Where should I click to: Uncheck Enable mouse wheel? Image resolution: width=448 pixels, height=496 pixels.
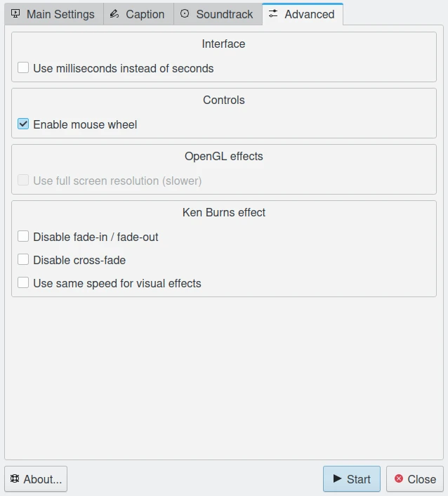23,124
